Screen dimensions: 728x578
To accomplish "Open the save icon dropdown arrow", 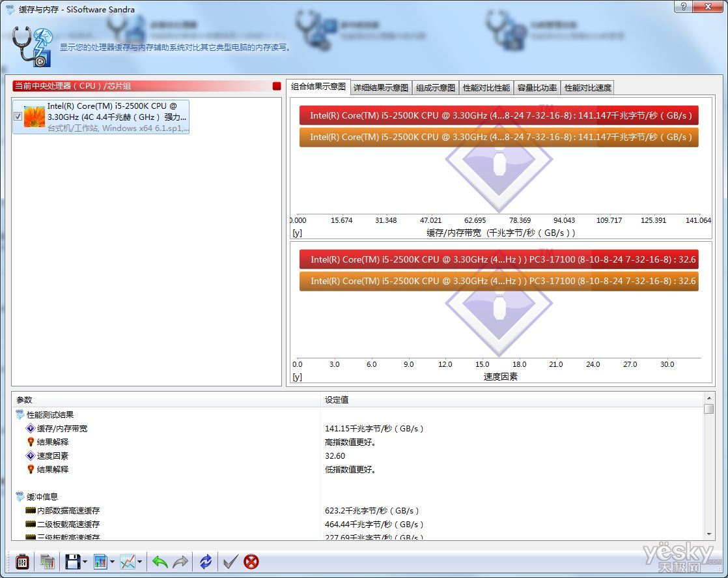I will pyautogui.click(x=85, y=562).
